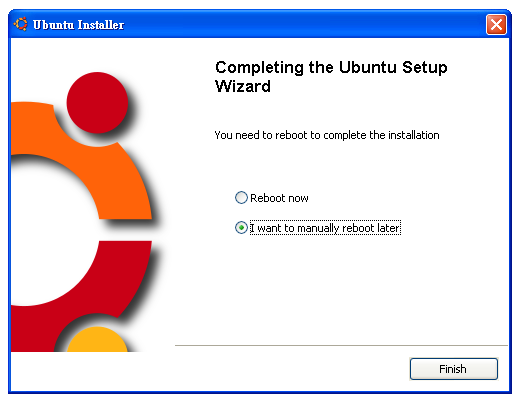Click the reboot required message text
Screen dimensions: 520x402
(327, 135)
